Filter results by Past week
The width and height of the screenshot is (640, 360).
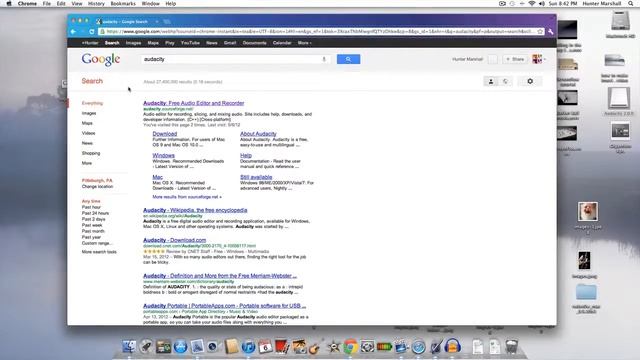(92, 225)
